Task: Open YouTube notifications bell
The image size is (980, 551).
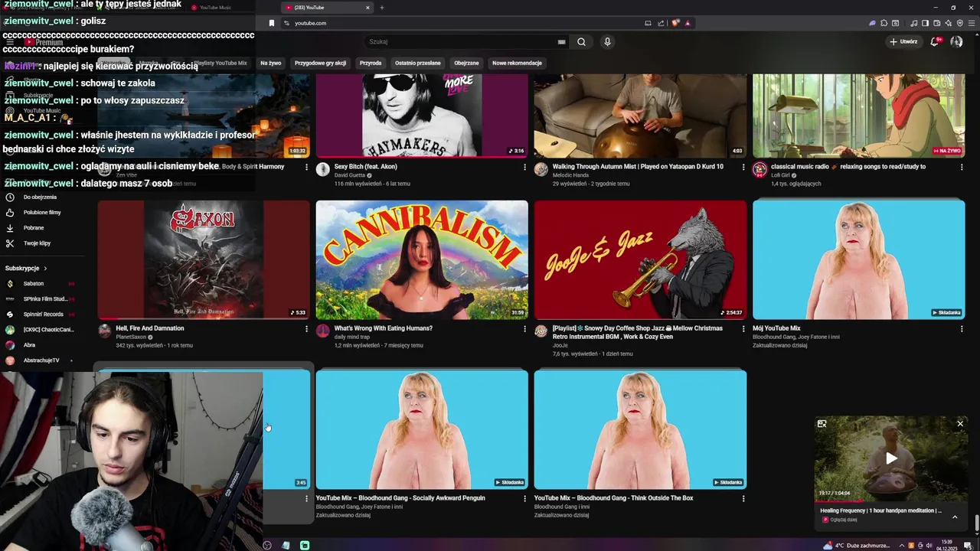Action: point(934,41)
